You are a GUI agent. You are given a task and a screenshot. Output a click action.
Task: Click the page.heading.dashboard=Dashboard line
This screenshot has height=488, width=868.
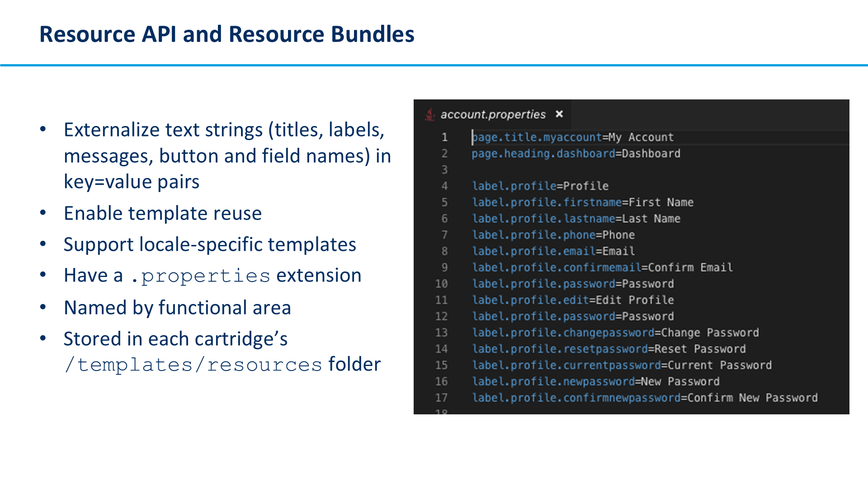(576, 154)
